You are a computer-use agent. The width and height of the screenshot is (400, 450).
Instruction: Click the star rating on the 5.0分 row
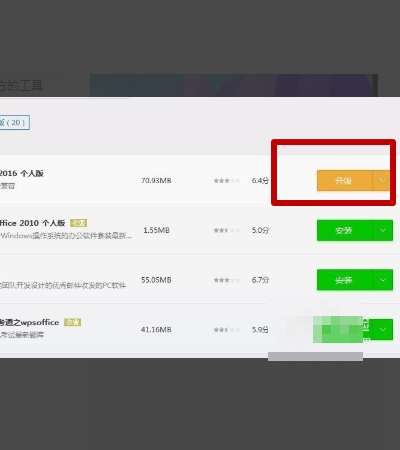(227, 230)
